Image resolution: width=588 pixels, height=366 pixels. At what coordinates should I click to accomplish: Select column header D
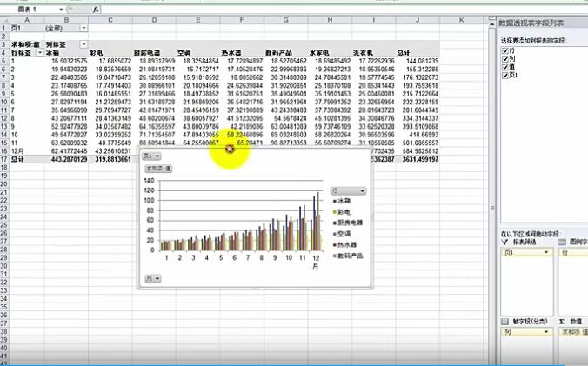(x=154, y=19)
